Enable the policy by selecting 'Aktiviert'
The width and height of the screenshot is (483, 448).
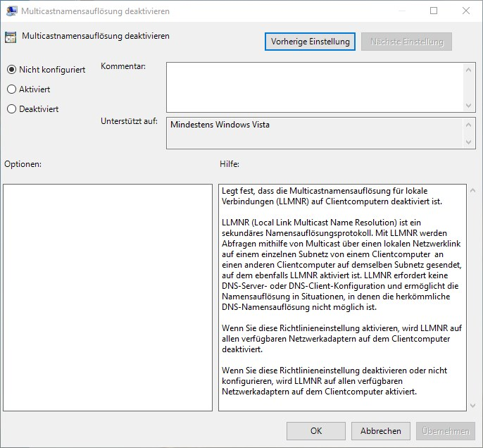click(11, 89)
